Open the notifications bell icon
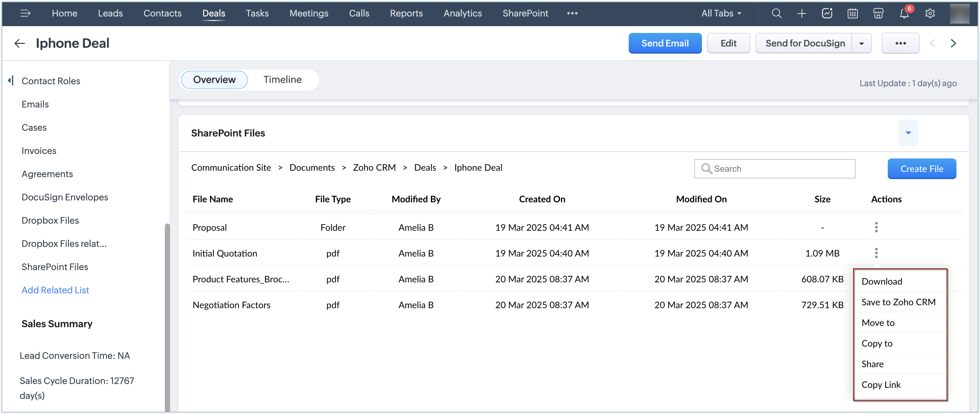Screen dimensions: 980x414 [904, 13]
